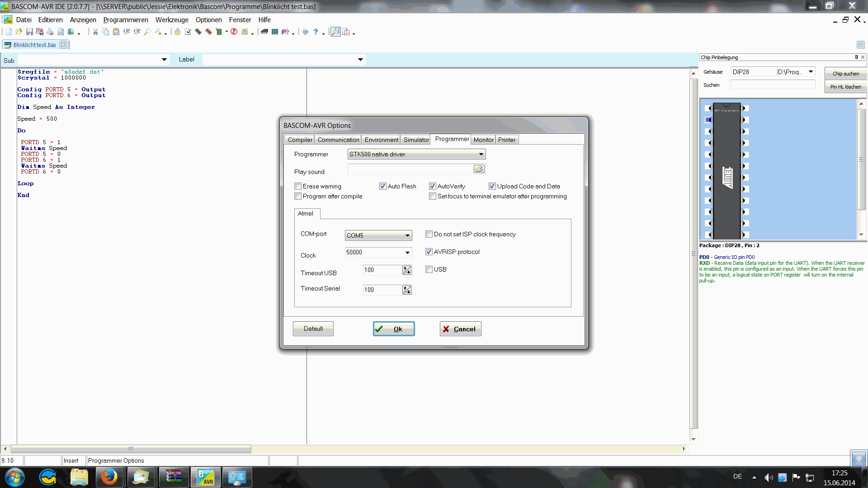Toggle the AVRISP protocol checkbox
Screen dimensions: 868x488
(429, 252)
